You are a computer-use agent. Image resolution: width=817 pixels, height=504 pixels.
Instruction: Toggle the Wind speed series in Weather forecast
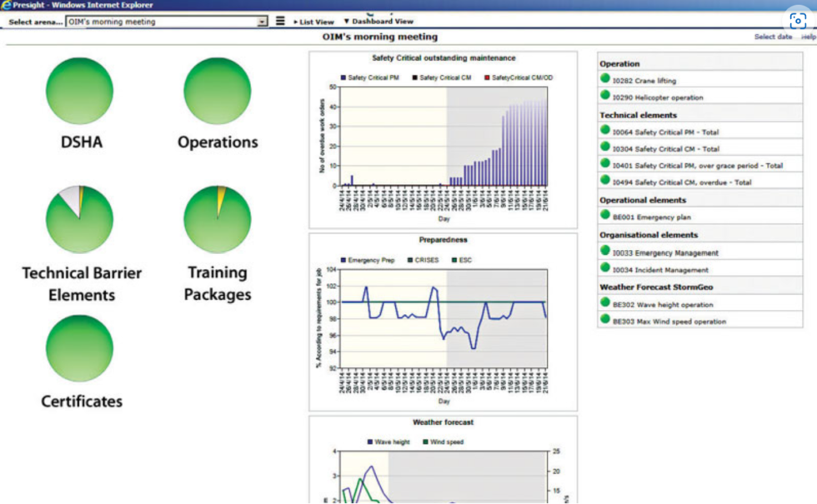tap(441, 442)
